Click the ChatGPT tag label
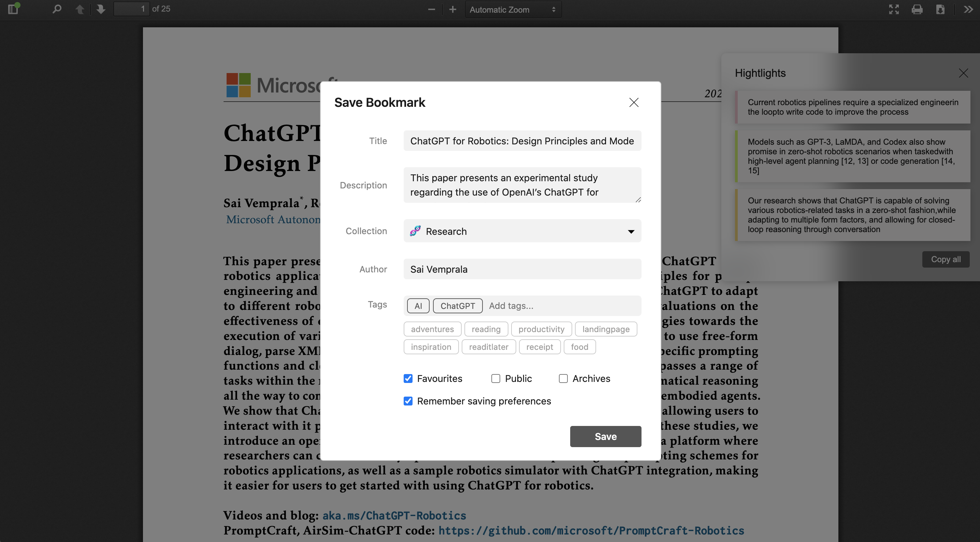 (x=458, y=306)
